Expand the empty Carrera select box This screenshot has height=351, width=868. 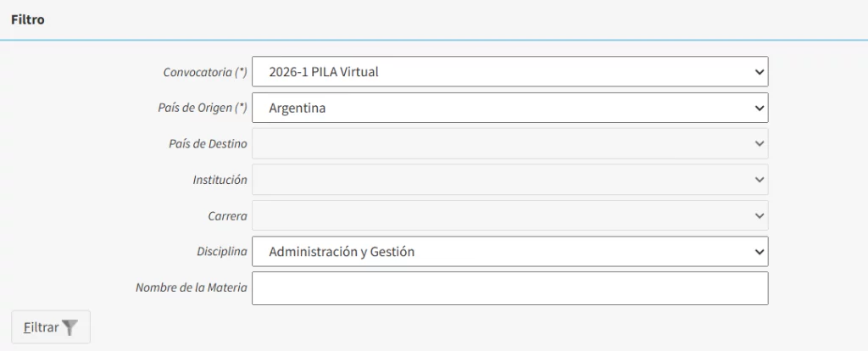[509, 216]
